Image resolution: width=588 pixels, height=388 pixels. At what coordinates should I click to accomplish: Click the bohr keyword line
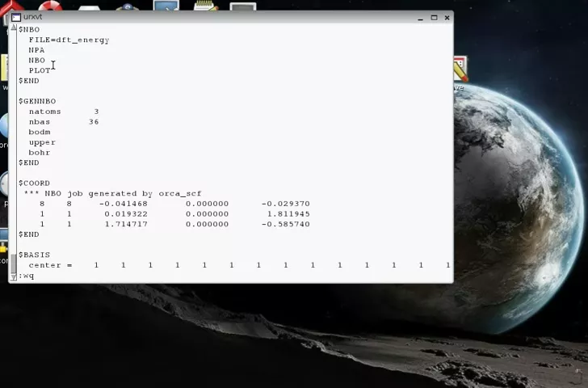[40, 153]
